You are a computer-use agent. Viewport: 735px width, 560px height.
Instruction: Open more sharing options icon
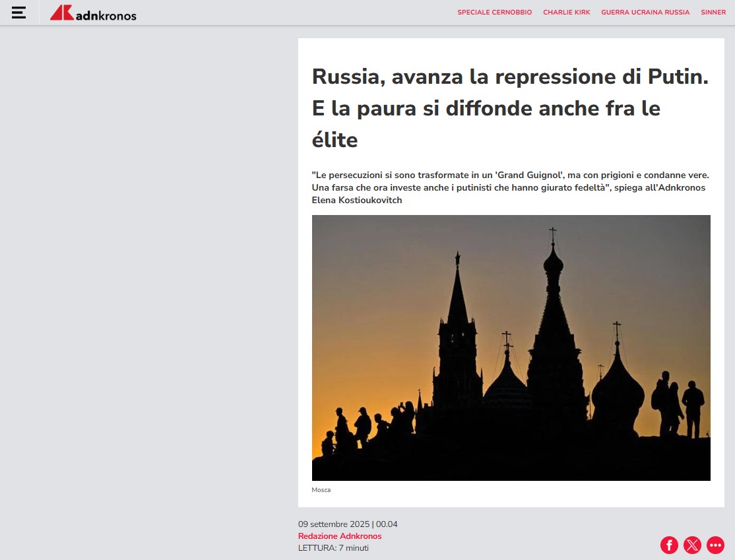715,545
